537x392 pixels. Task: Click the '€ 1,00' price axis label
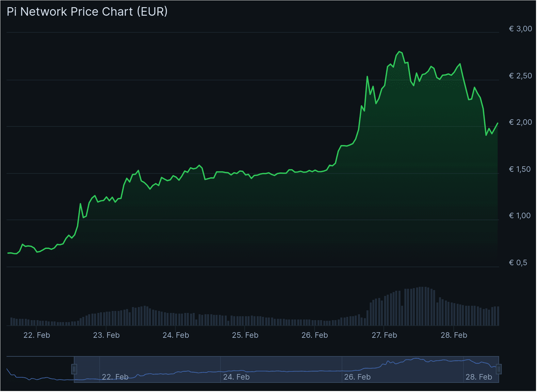click(520, 216)
